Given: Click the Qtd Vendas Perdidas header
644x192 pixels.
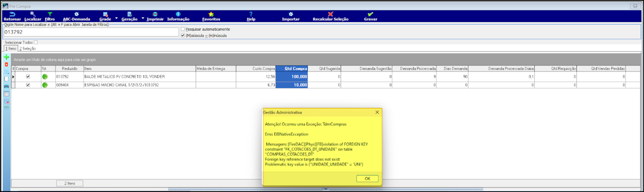Looking at the screenshot, I should (601, 68).
